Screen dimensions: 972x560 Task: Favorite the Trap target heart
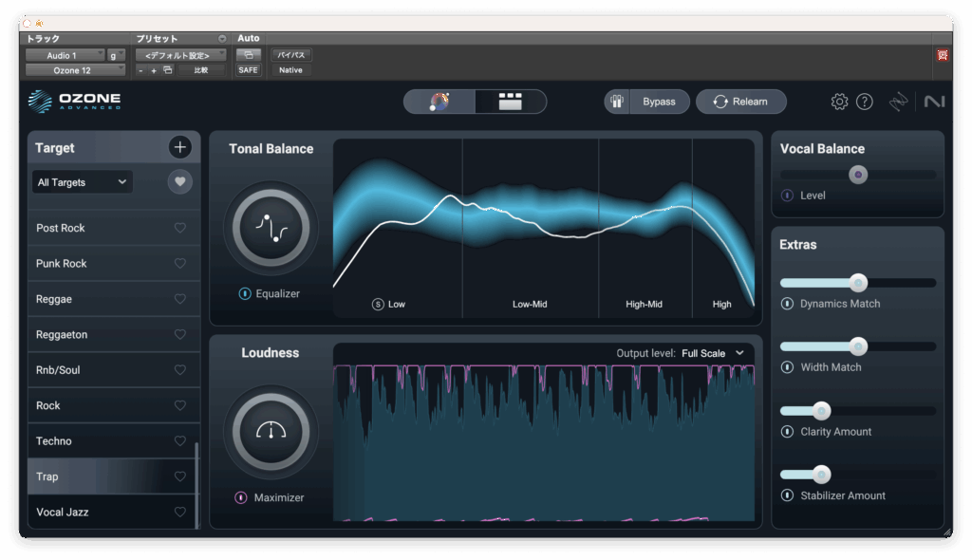tap(179, 476)
